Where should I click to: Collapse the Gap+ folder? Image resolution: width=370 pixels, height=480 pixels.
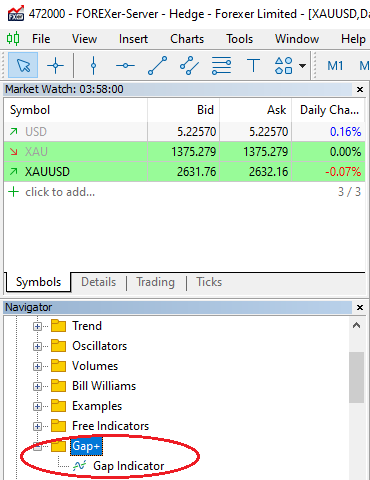[x=37, y=447]
